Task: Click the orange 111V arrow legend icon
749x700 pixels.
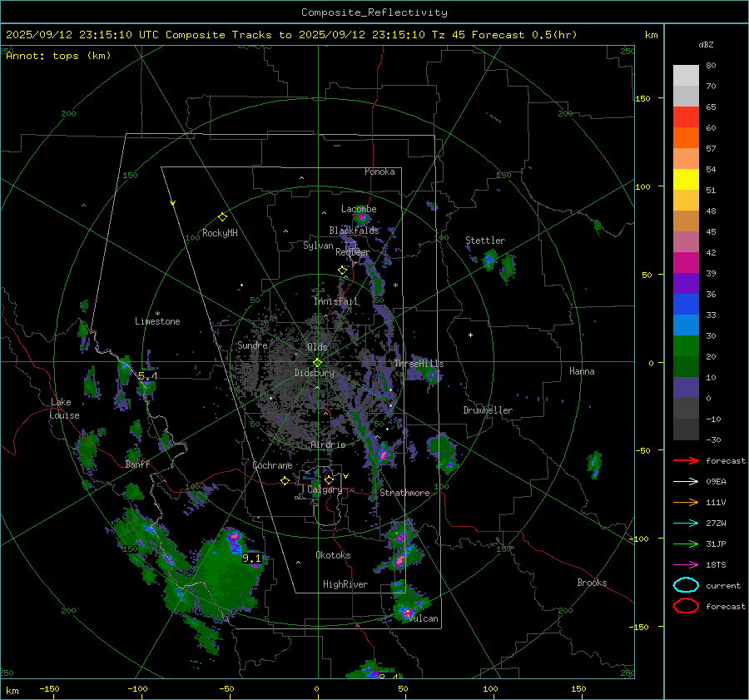Action: click(x=686, y=502)
